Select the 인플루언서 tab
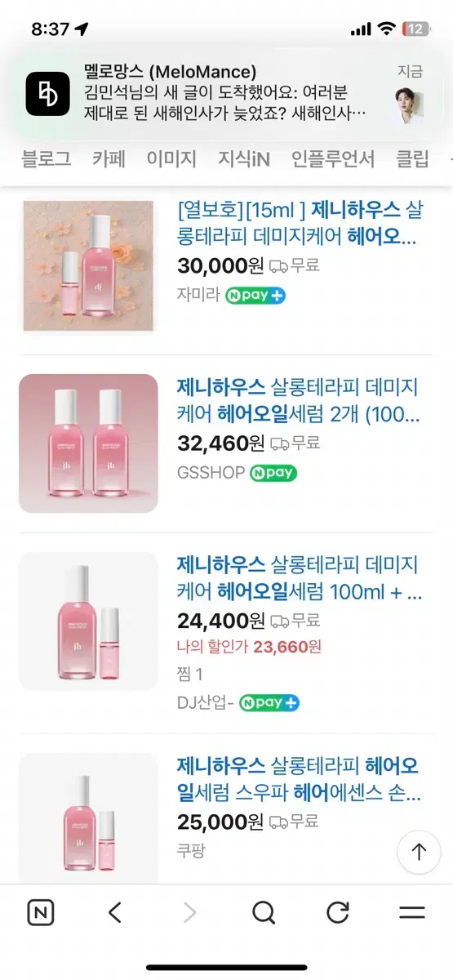 (x=333, y=158)
